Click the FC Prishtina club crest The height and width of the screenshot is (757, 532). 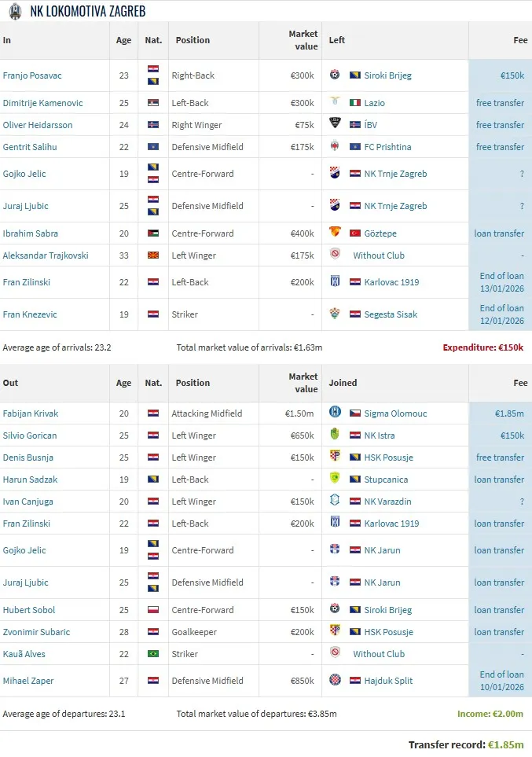[x=335, y=146]
